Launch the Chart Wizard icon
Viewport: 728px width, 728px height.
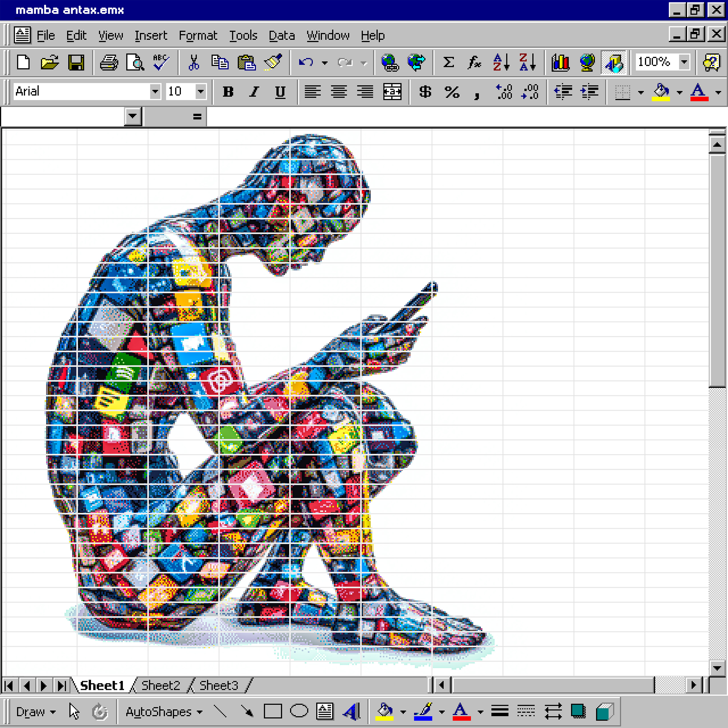tap(560, 62)
